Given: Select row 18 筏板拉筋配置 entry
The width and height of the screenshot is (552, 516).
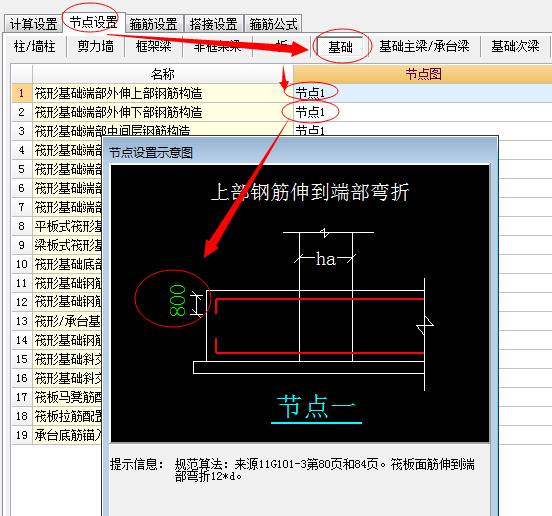Looking at the screenshot, I should click(x=67, y=416).
